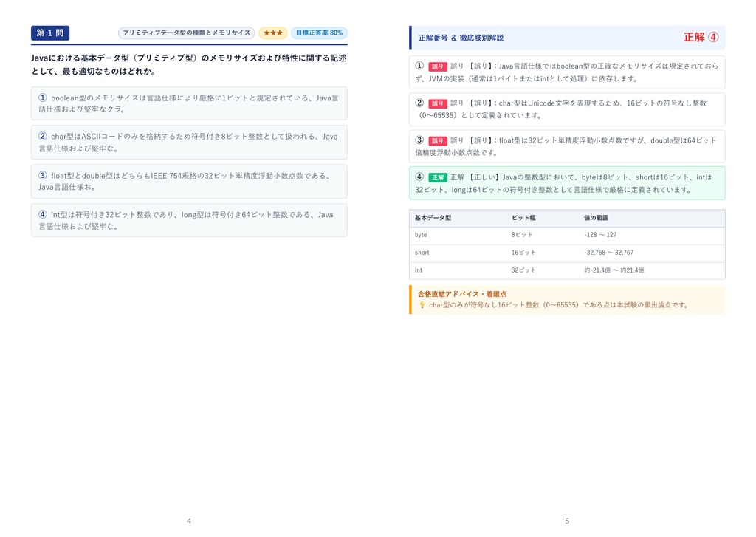Select answer option ① about boolean型
This screenshot has width=756, height=537.
(x=189, y=103)
